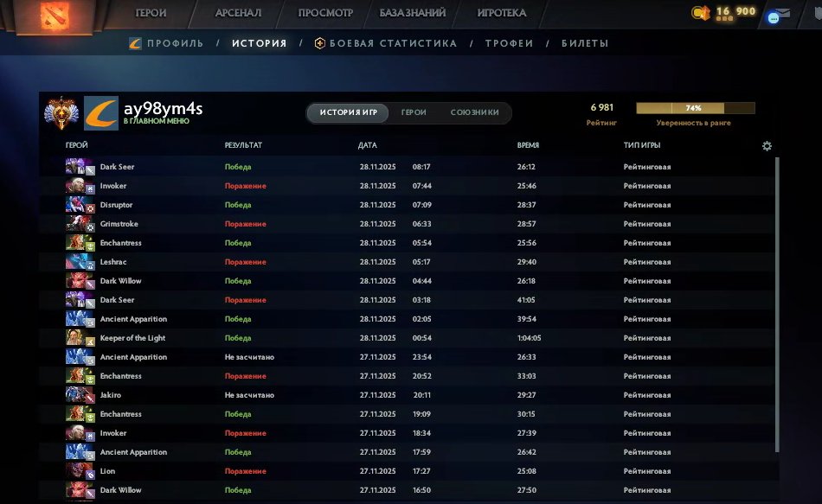Open the match history filter gear icon
The width and height of the screenshot is (822, 504).
[x=766, y=145]
